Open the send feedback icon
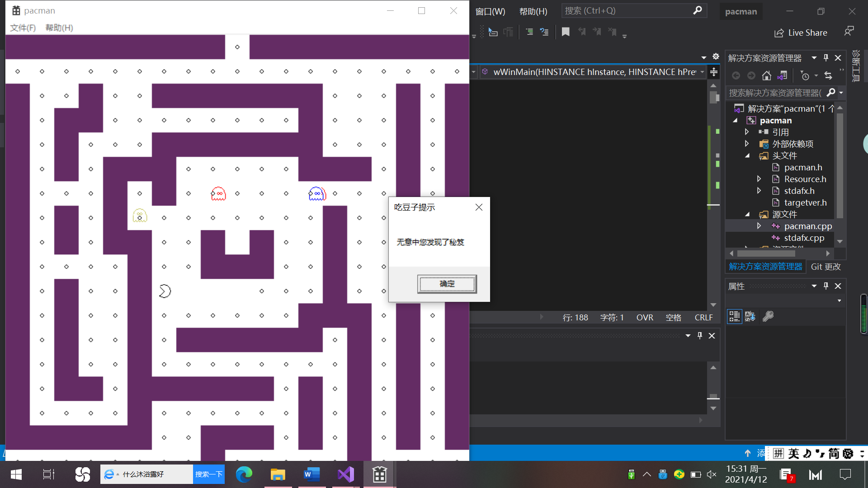The width and height of the screenshot is (868, 488). [x=849, y=31]
